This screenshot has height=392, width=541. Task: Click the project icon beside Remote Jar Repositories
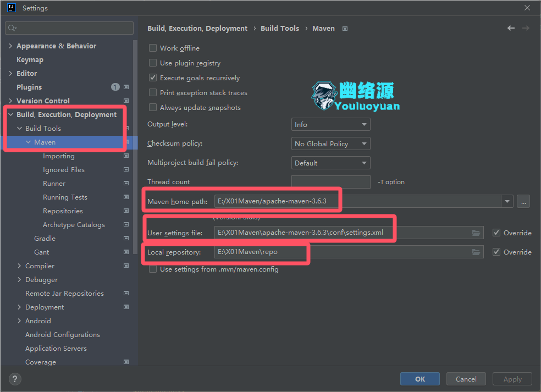(126, 293)
